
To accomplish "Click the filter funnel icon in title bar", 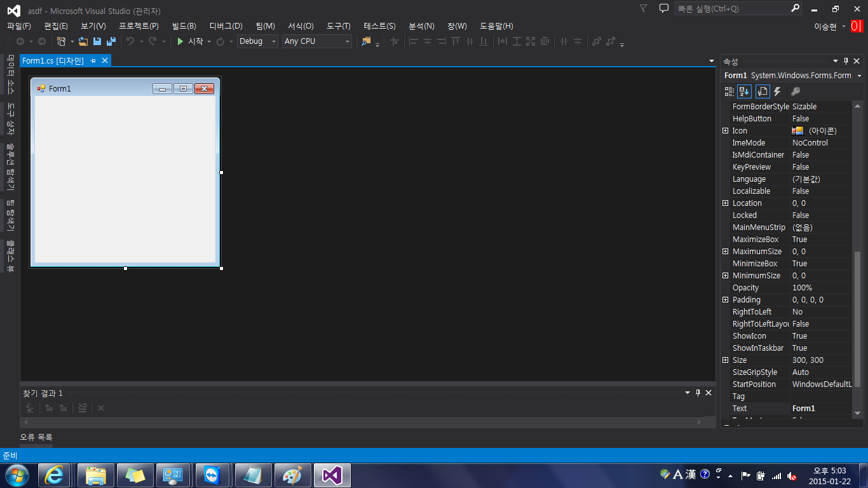I will point(644,8).
